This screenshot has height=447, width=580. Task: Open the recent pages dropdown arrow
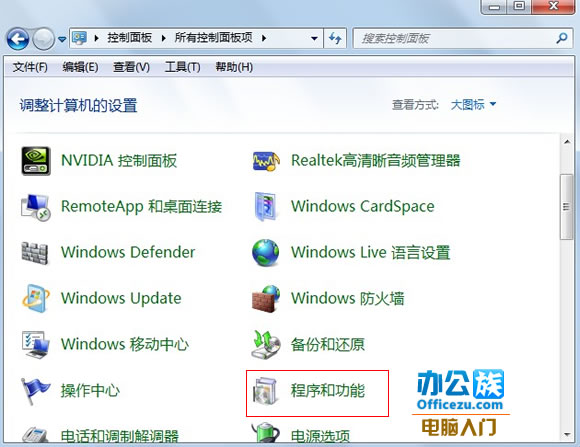coord(62,39)
